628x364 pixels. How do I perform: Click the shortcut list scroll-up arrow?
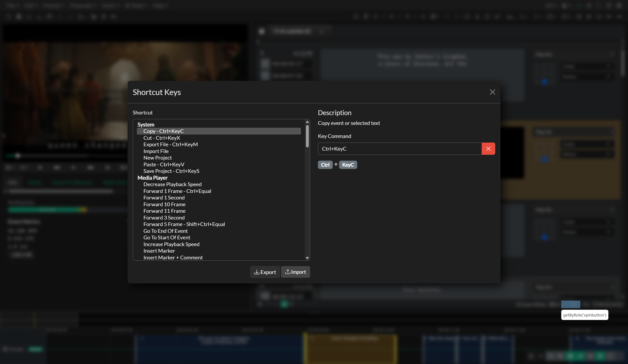[307, 122]
